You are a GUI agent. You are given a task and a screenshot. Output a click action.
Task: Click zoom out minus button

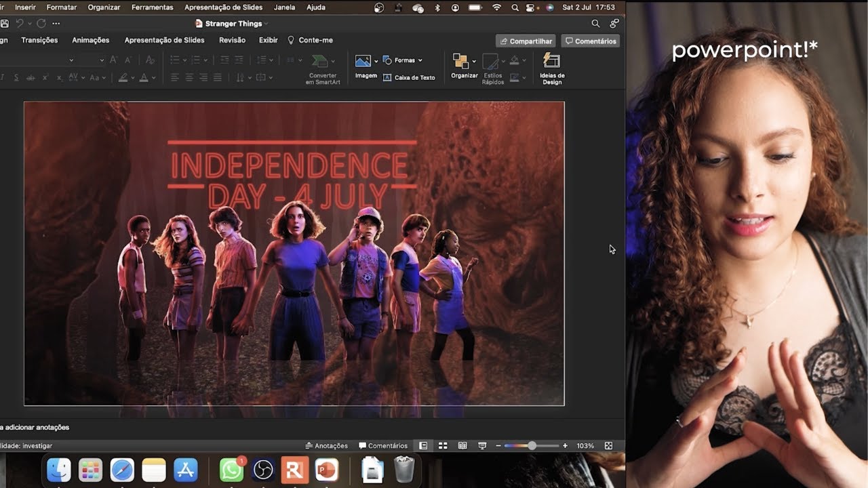[498, 446]
